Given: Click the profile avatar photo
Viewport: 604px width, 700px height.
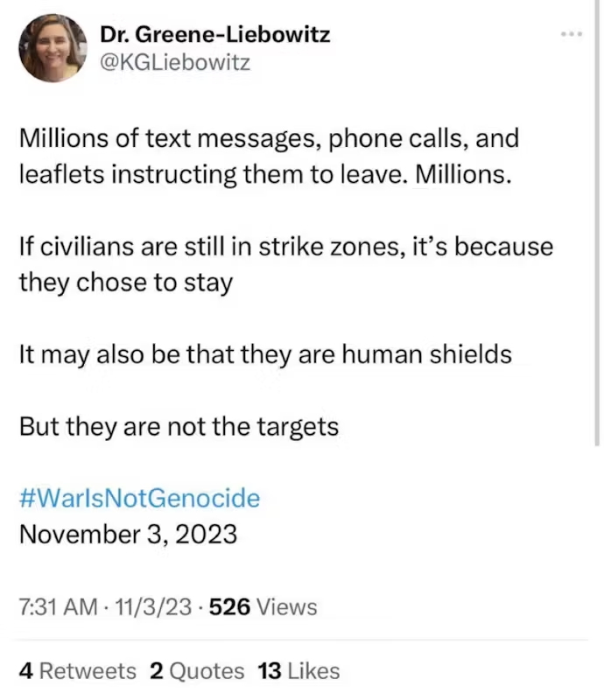Looking at the screenshot, I should (52, 47).
